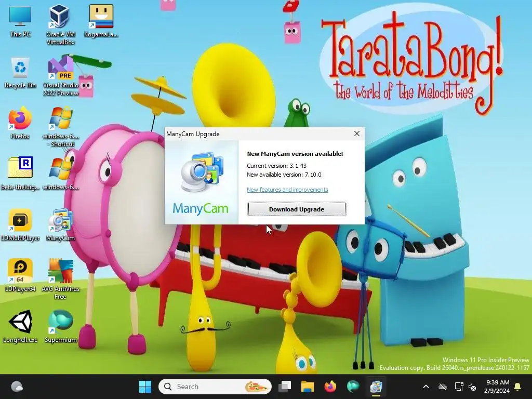Click the taskbar Search box
Viewport: 532px width, 399px height.
click(215, 387)
